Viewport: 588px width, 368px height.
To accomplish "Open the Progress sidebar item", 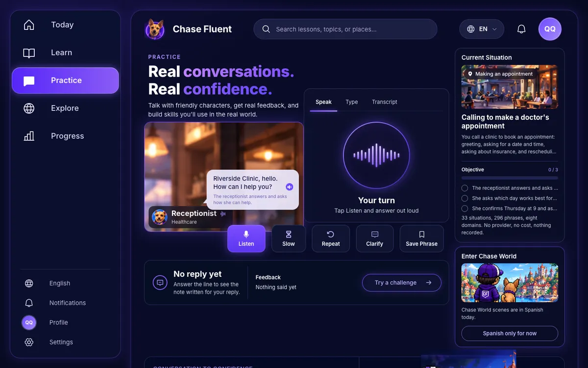I will pos(65,136).
